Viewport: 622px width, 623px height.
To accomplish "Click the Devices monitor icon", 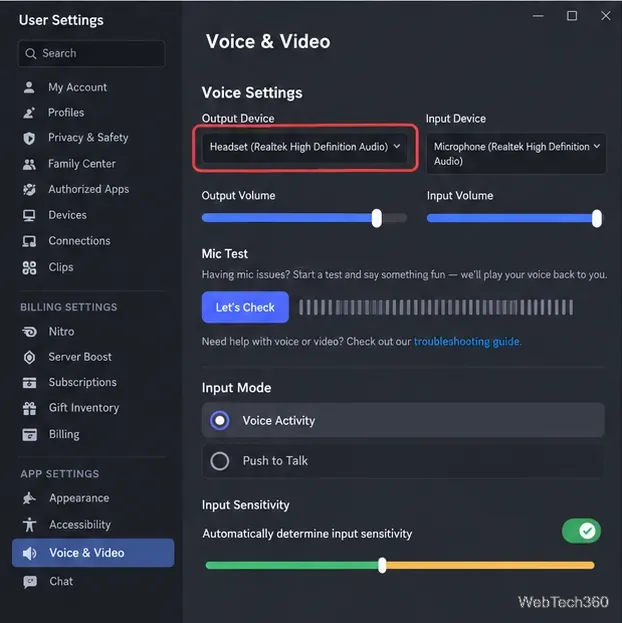I will point(29,215).
